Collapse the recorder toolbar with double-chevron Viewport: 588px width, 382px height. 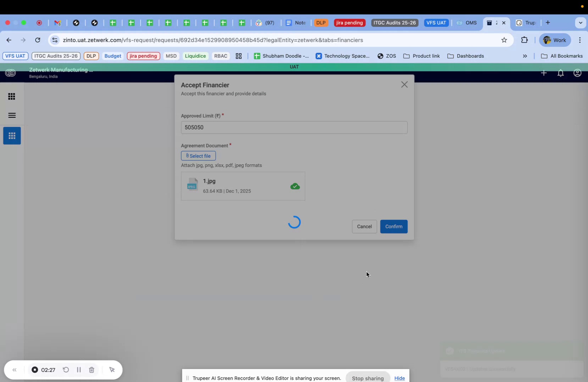[x=15, y=370]
